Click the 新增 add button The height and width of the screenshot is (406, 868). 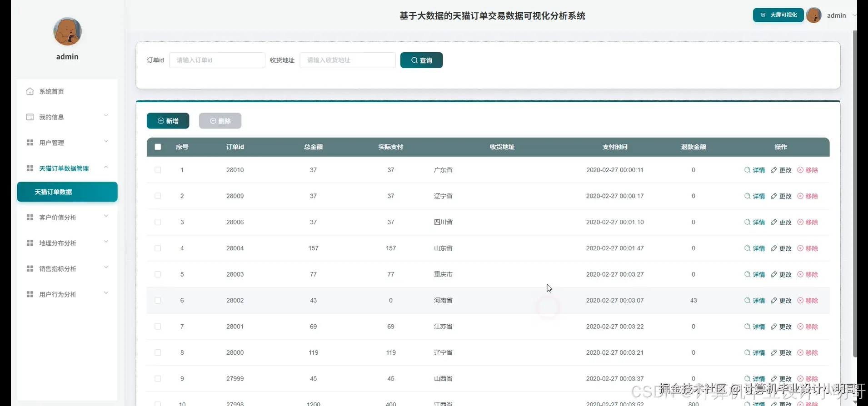(168, 121)
